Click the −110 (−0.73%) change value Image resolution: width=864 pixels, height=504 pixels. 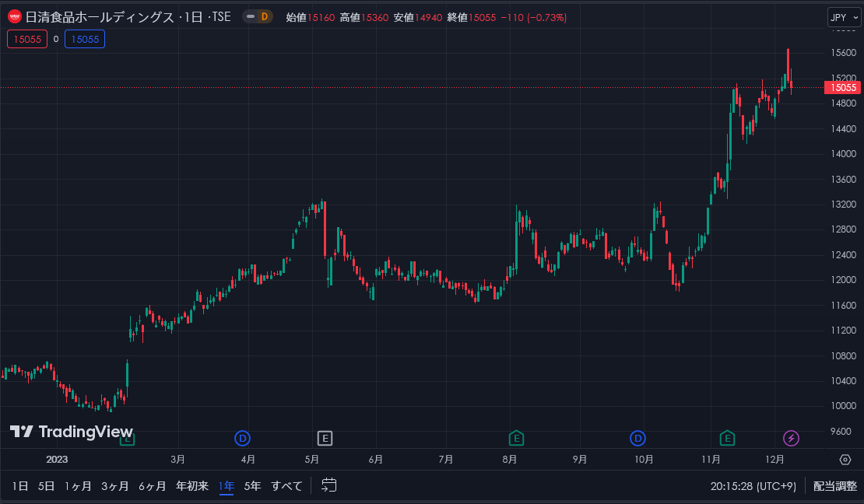click(x=533, y=18)
